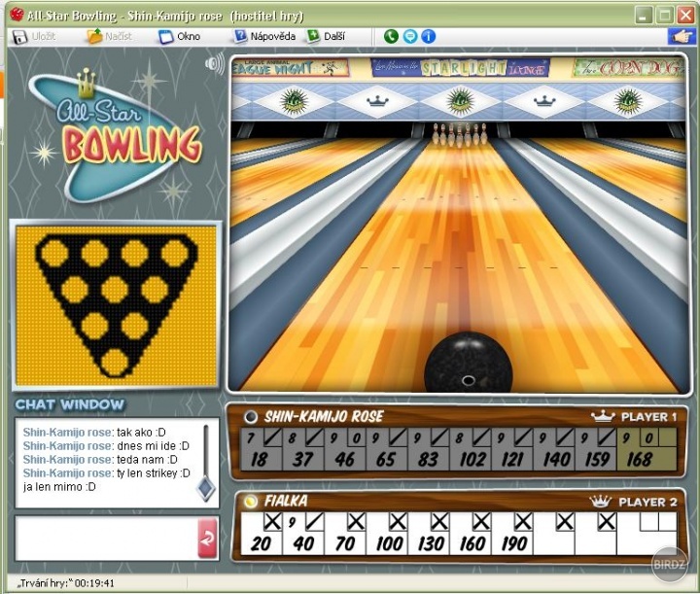This screenshot has width=700, height=594.
Task: Close the All-Star Bowling window
Action: (x=684, y=16)
